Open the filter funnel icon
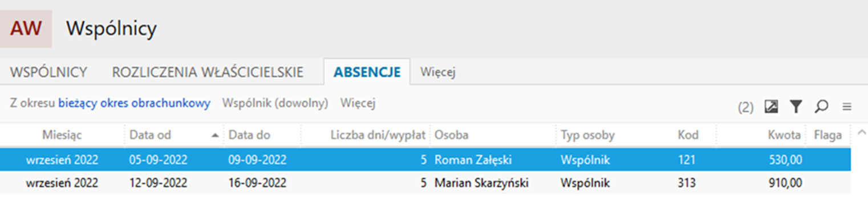Viewport: 868px width, 217px height. coord(796,106)
